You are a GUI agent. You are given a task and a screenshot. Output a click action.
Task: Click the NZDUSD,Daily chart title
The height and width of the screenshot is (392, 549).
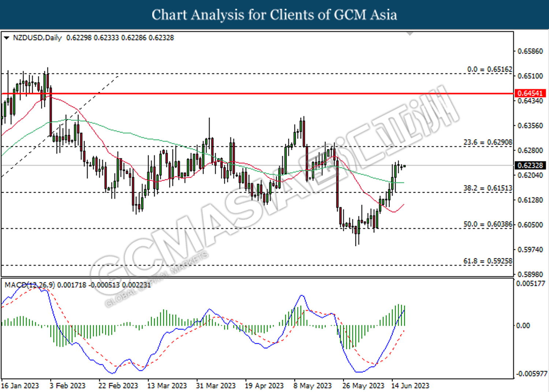(37, 38)
